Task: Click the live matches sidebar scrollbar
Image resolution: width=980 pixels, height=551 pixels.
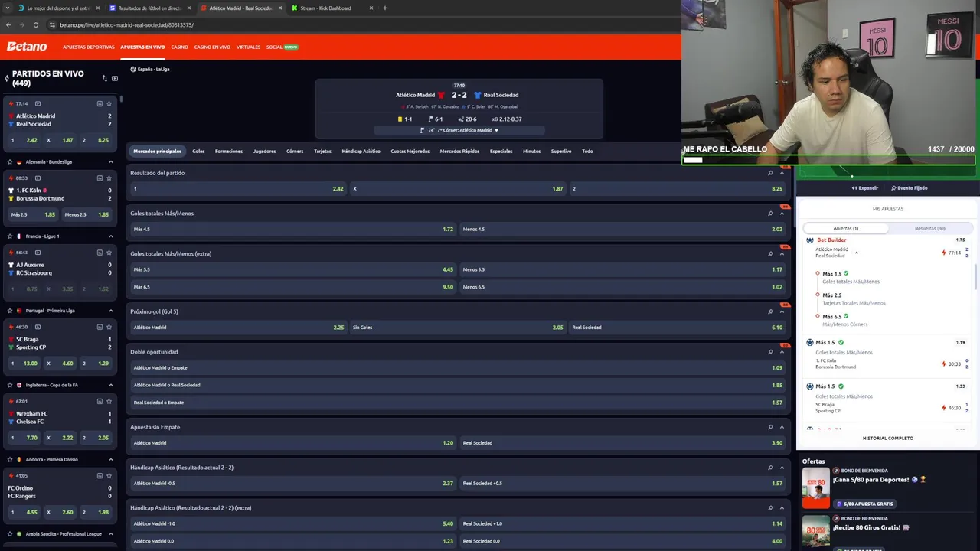Action: 121,99
